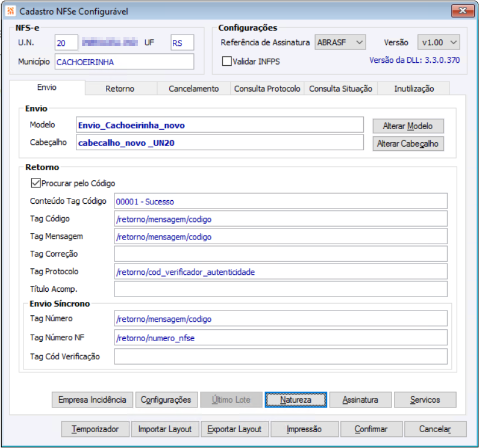Open the Consulta Protocolo tab
This screenshot has width=479, height=448.
[x=267, y=89]
